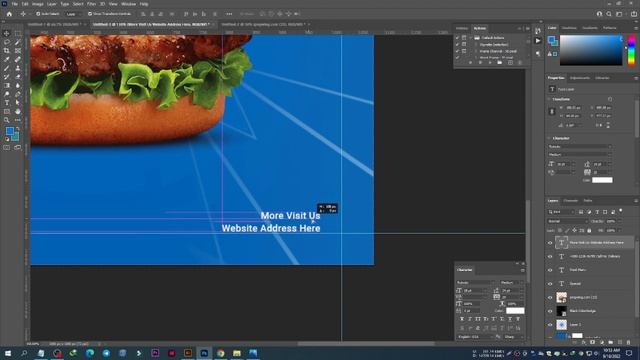This screenshot has width=640, height=360.
Task: Select the Clone Stamp tool
Action: [18, 68]
